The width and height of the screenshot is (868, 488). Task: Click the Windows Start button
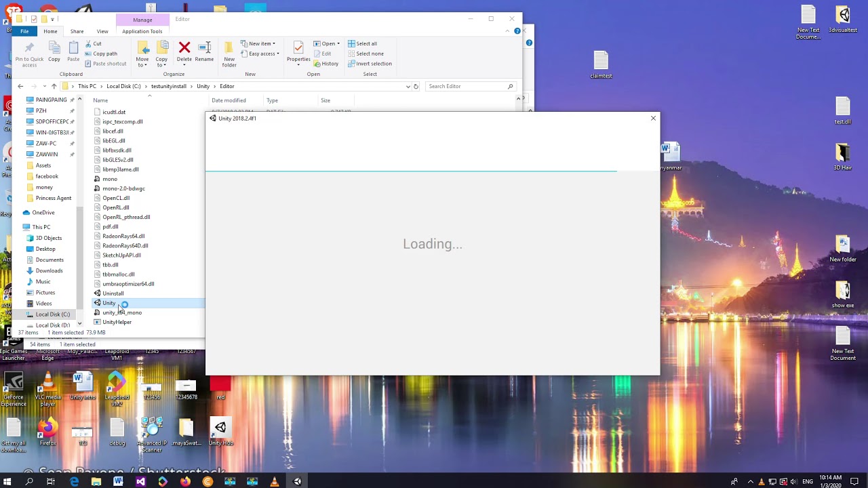pyautogui.click(x=7, y=481)
